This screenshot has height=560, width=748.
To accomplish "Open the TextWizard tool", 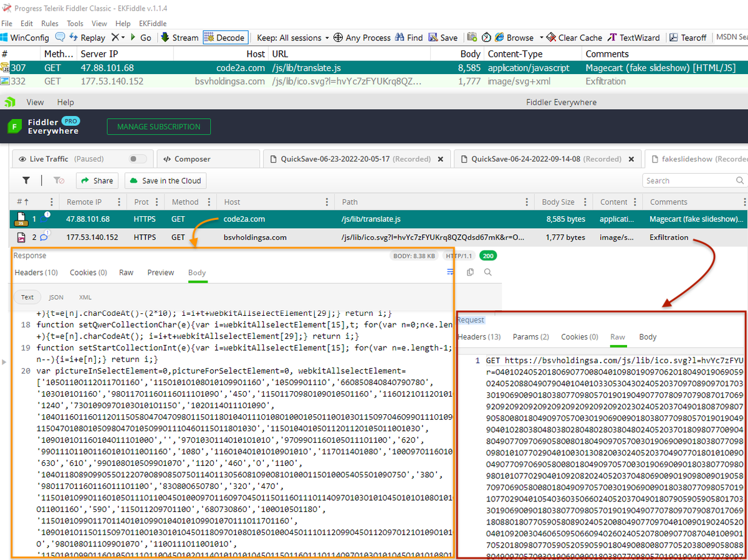I will [634, 37].
